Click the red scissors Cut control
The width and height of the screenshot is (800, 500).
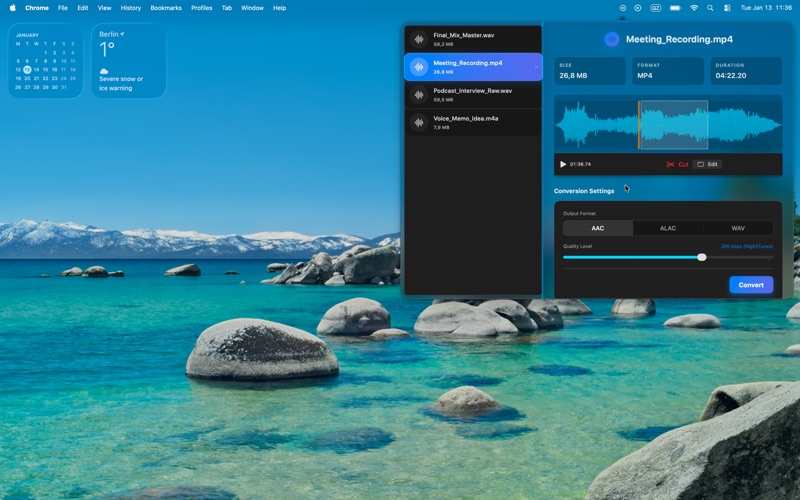tap(677, 164)
